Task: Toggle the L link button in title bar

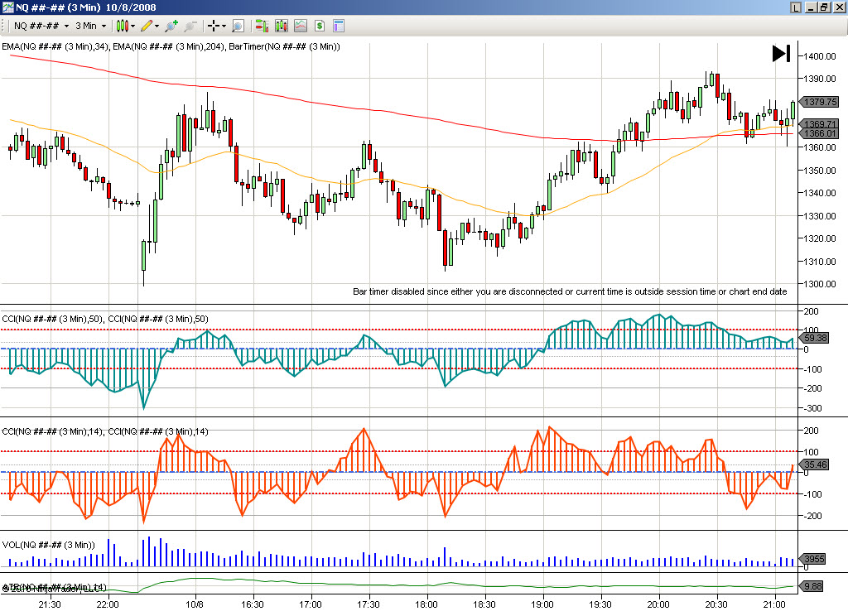Action: tap(796, 7)
